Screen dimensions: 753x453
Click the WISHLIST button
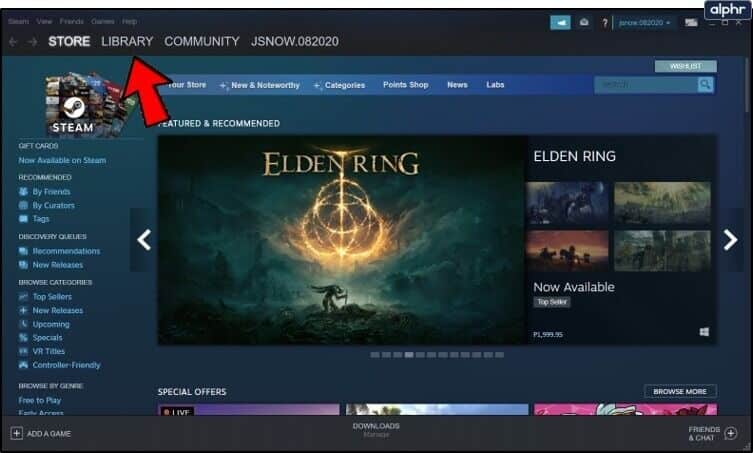click(x=685, y=66)
